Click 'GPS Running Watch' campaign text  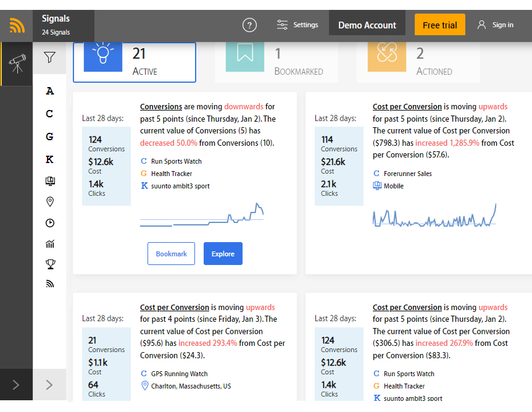coord(179,374)
